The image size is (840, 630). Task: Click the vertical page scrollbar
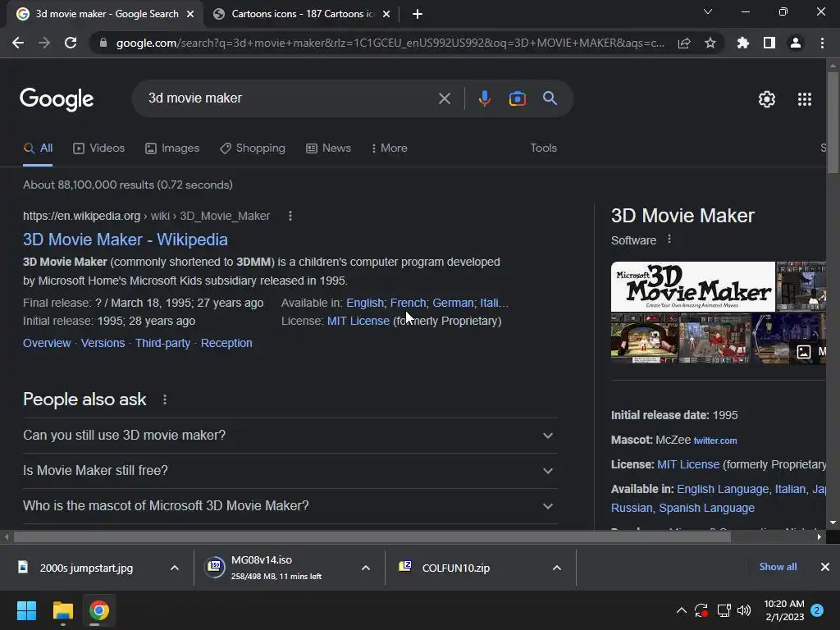[833, 123]
